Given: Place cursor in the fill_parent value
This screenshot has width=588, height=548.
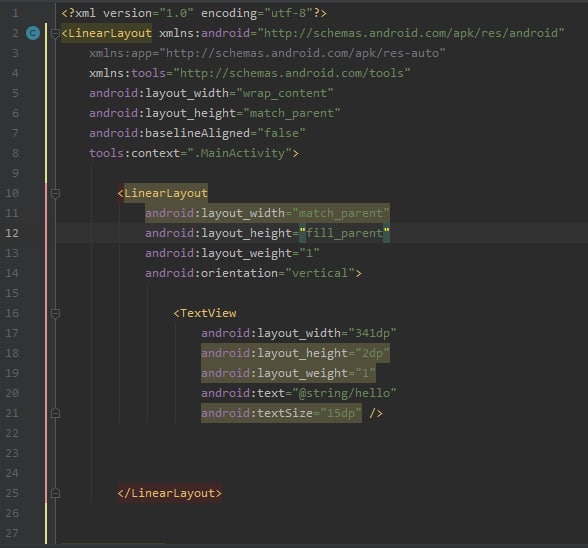Looking at the screenshot, I should tap(345, 233).
